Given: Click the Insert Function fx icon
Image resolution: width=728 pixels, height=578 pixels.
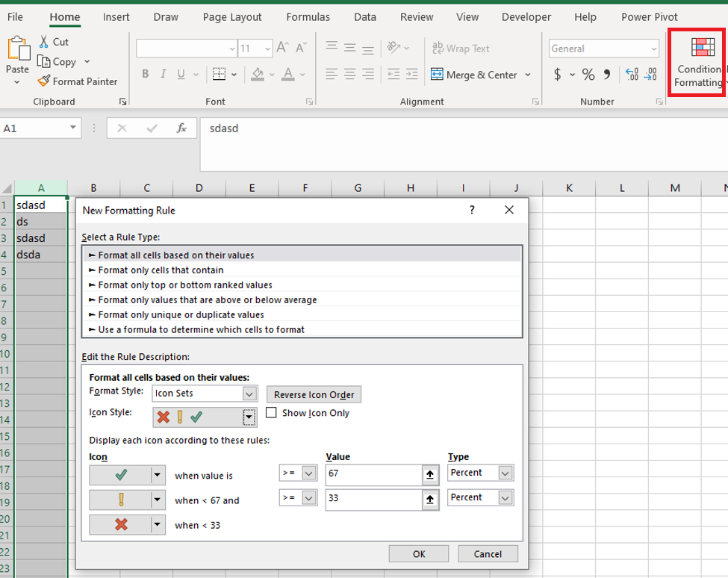Looking at the screenshot, I should pyautogui.click(x=181, y=128).
